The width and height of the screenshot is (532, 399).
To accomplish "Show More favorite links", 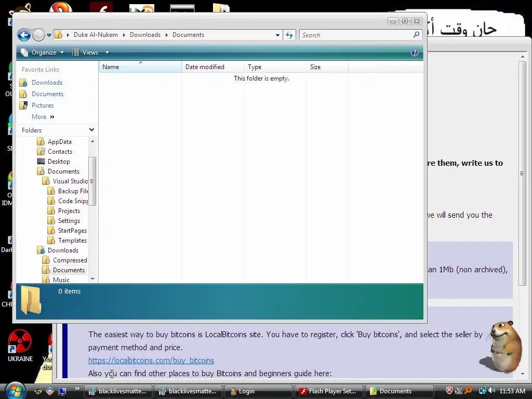I will tap(43, 117).
